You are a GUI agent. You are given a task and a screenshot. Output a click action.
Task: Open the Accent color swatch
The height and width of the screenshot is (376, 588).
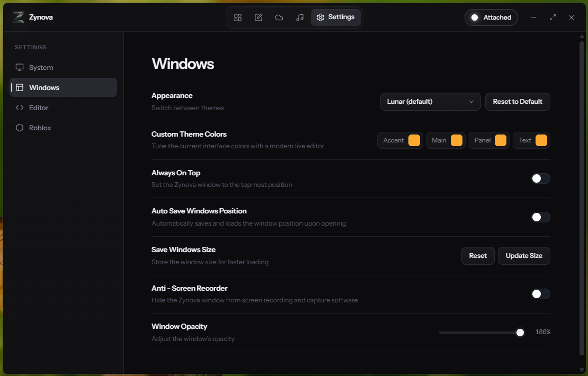click(414, 140)
